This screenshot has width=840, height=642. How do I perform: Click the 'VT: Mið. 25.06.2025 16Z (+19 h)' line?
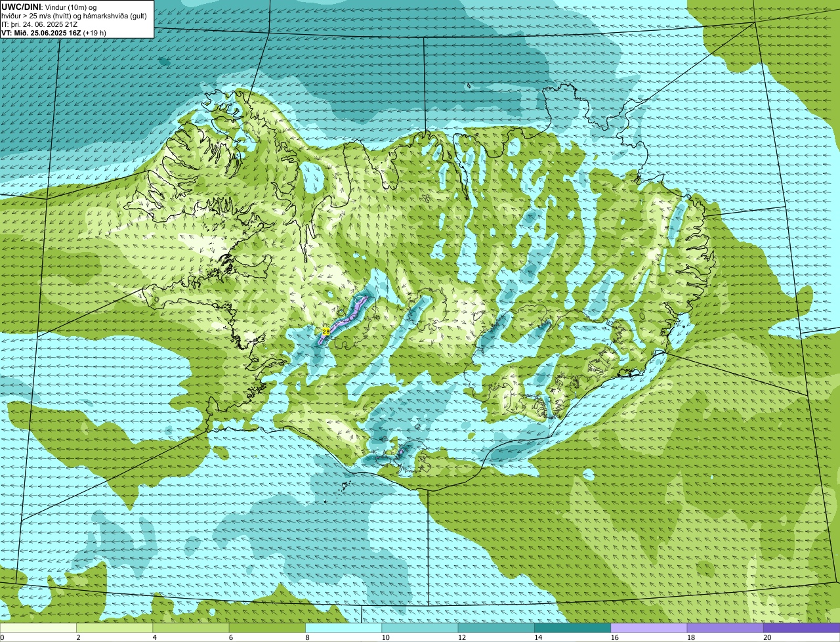(54, 32)
